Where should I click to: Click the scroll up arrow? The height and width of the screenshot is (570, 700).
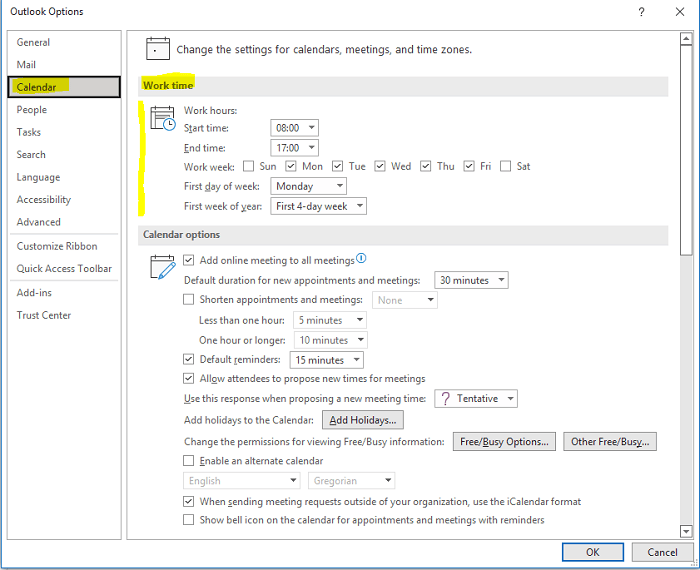tap(686, 39)
